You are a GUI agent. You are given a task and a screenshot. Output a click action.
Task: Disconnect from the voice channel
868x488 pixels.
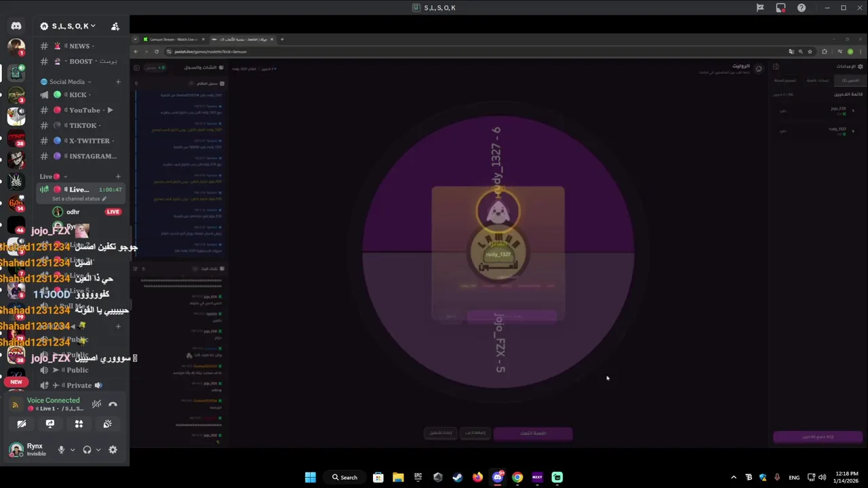[113, 404]
